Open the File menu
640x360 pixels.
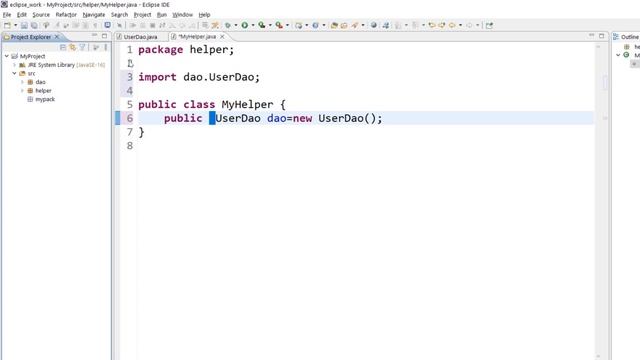7,15
